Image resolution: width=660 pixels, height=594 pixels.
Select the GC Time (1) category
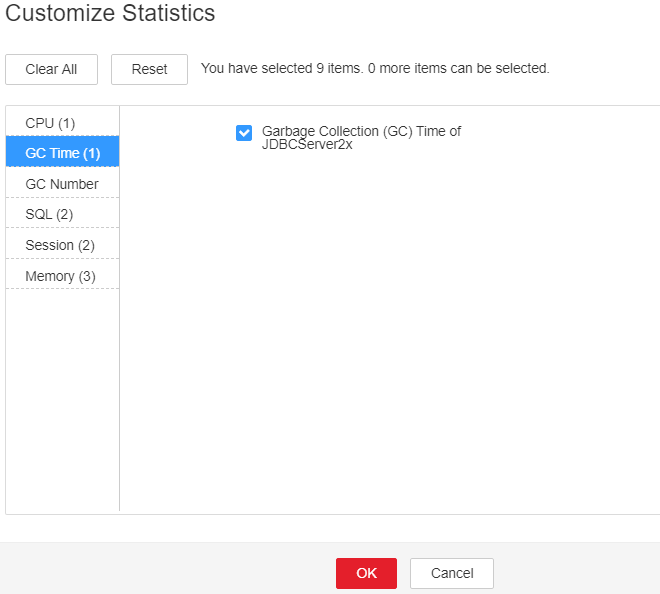pos(62,152)
